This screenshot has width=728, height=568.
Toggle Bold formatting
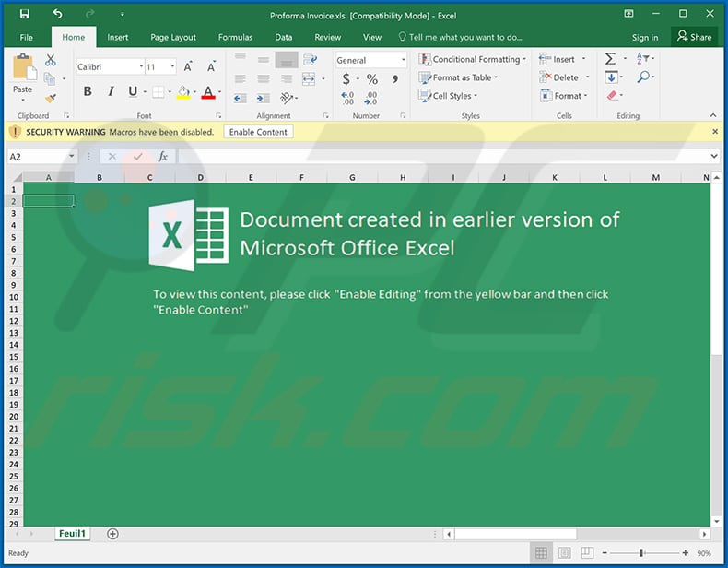(88, 91)
